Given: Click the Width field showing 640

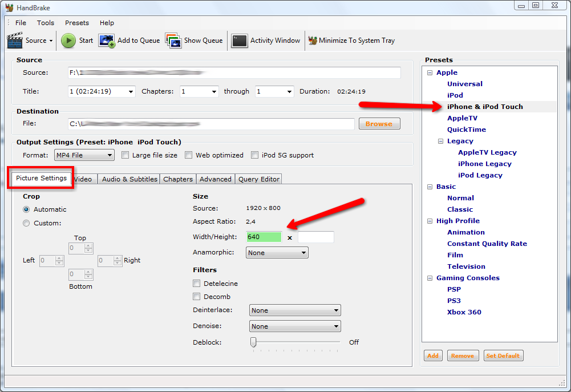Looking at the screenshot, I should [x=264, y=237].
